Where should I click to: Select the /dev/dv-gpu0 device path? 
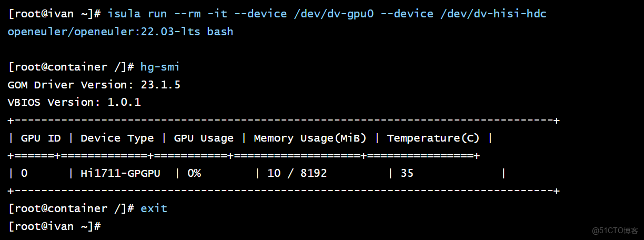point(334,14)
